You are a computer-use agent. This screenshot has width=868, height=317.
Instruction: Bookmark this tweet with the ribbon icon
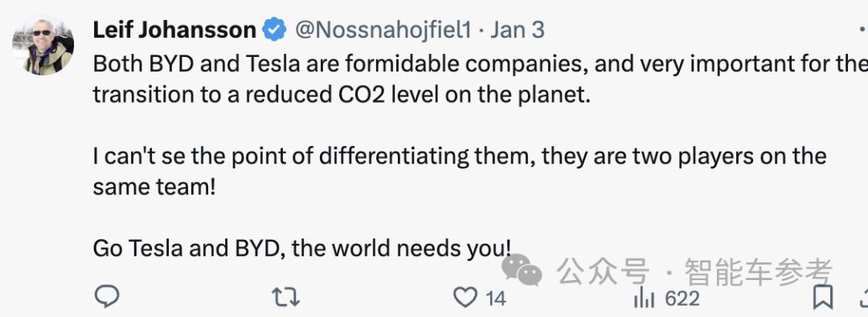[823, 297]
